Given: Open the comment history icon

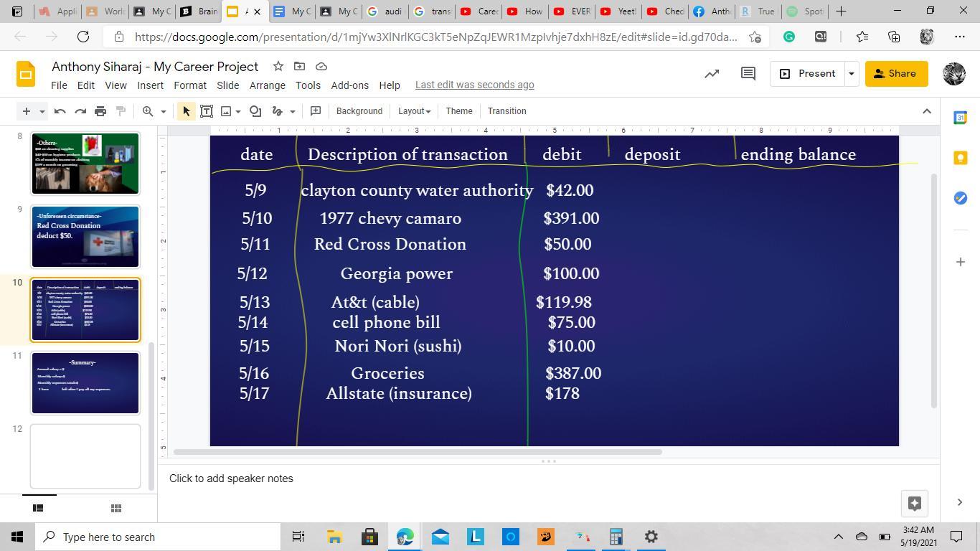Looking at the screenshot, I should click(748, 73).
